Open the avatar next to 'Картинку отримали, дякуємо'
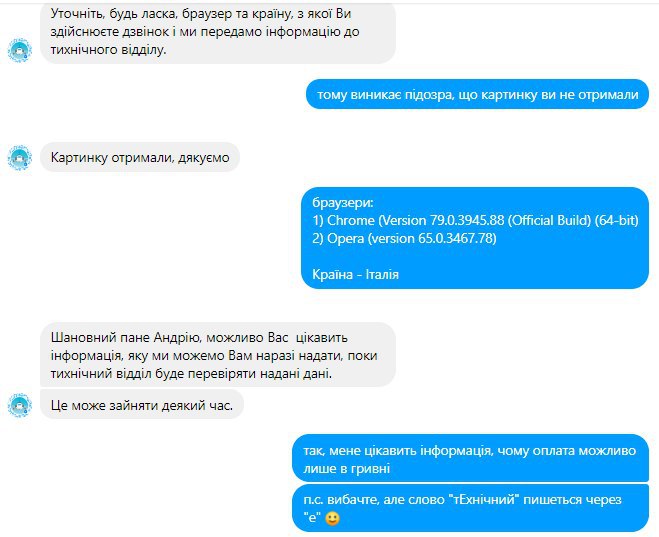Screen dimensions: 659x537 click(x=20, y=158)
